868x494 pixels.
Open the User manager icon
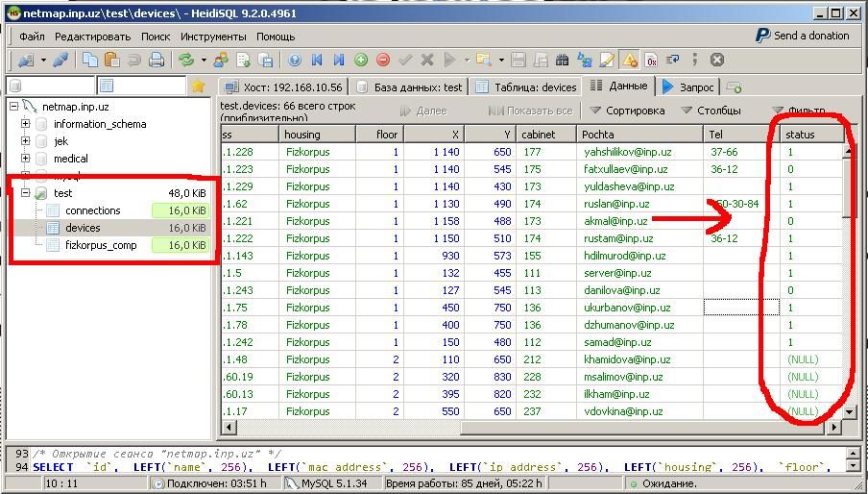pyautogui.click(x=222, y=61)
